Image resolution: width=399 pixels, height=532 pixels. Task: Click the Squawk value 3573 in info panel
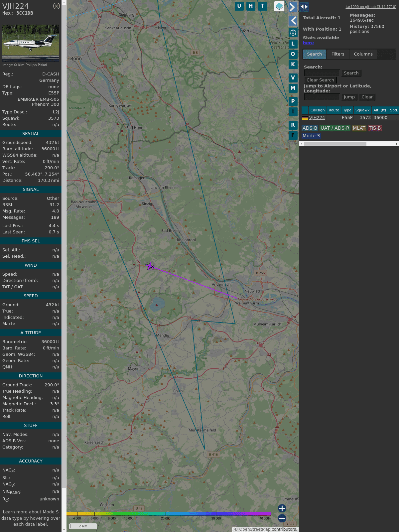coord(54,118)
